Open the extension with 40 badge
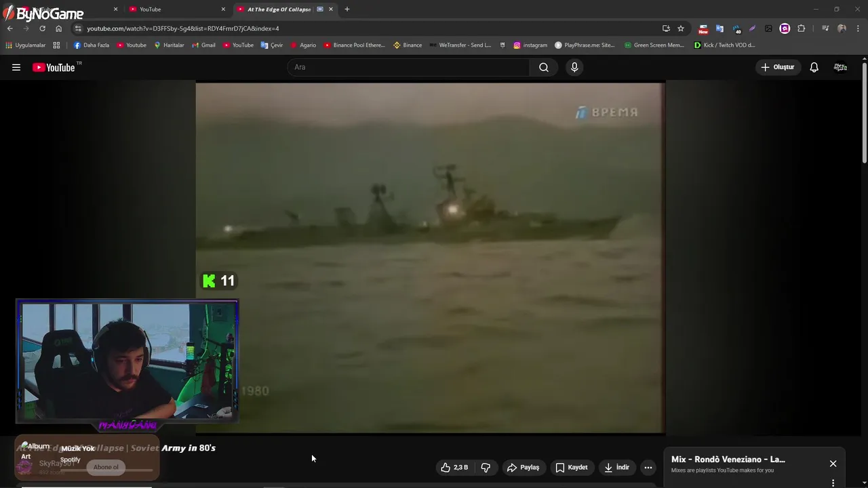 point(736,28)
